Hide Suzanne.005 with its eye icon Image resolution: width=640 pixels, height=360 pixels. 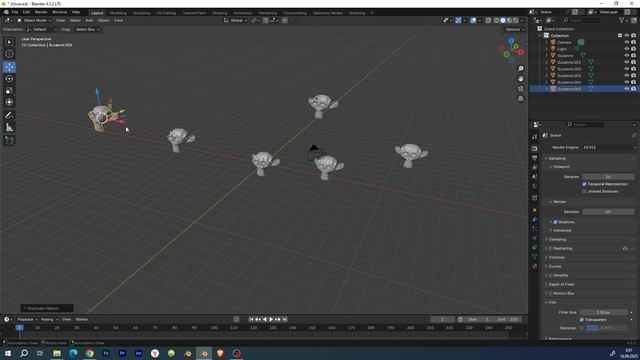pyautogui.click(x=627, y=89)
